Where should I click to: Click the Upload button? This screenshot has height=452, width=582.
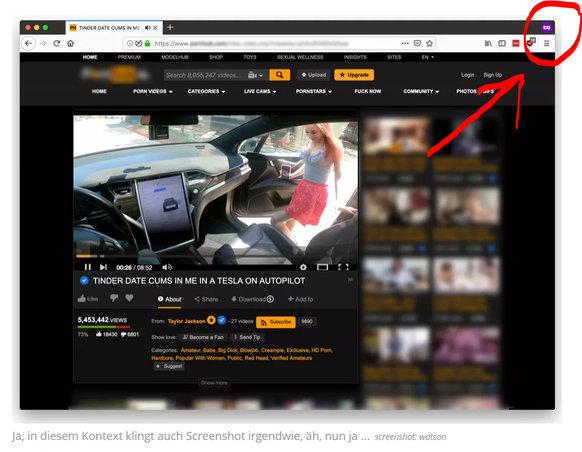tap(314, 75)
